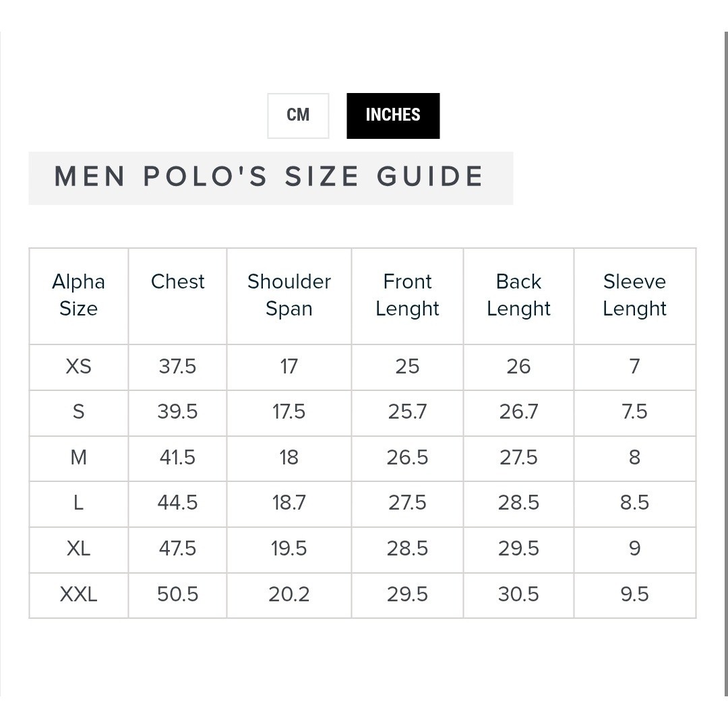The height and width of the screenshot is (728, 728).
Task: Select the Shoulder Span column header
Action: coord(289,295)
